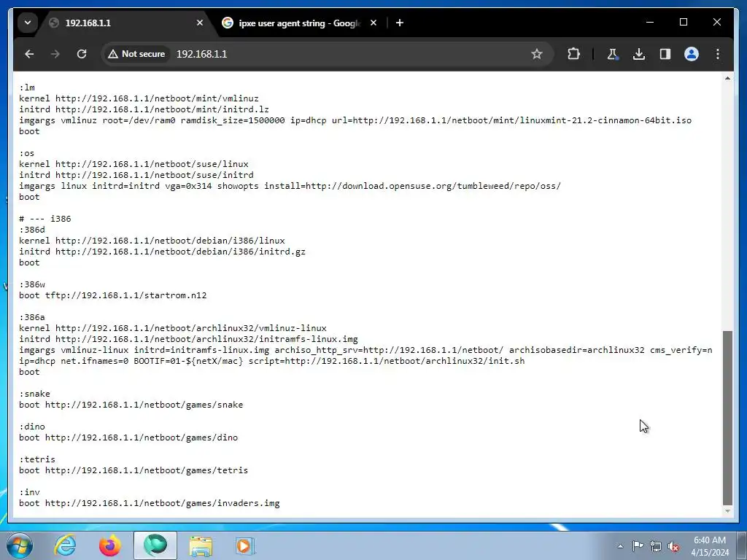747x560 pixels.
Task: Go back to the previous page
Action: (x=29, y=54)
